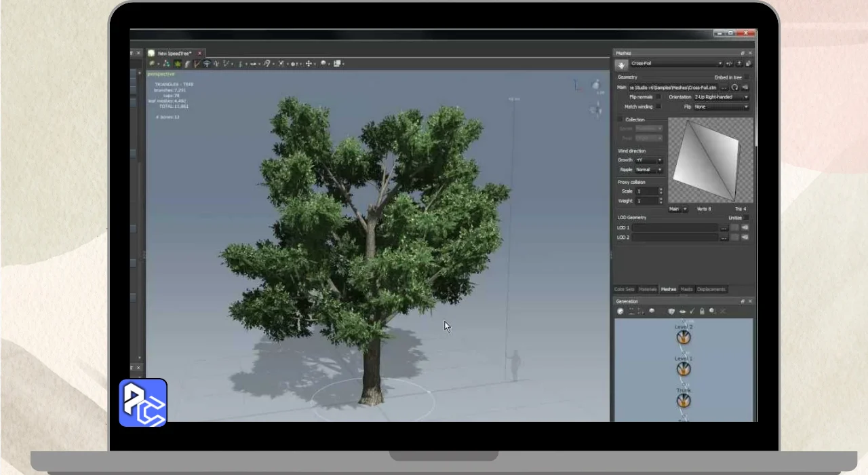
Task: Click the browse button beside Main mesh path
Action: [x=724, y=88]
